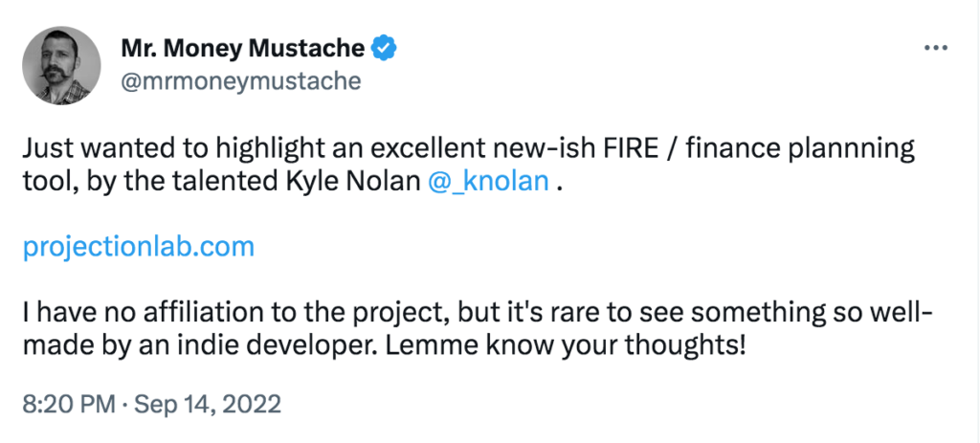
Task: Open Mr. Money Mustache's profile picture
Action: pyautogui.click(x=61, y=65)
